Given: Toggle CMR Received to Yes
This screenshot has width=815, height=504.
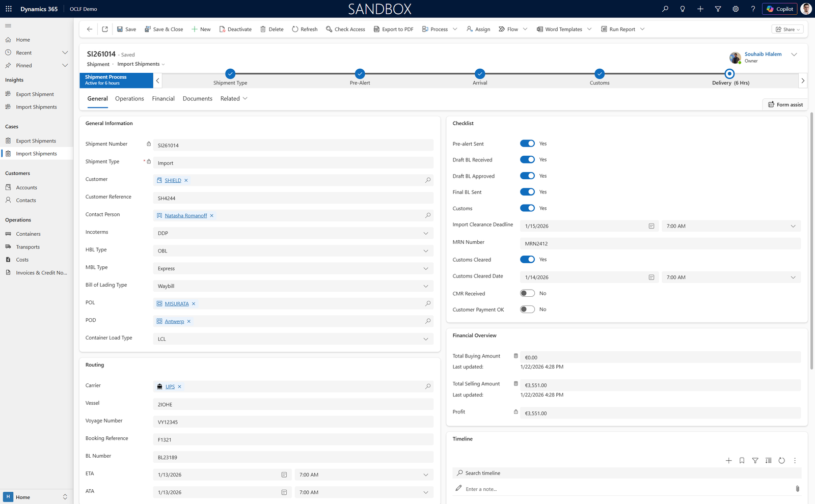Looking at the screenshot, I should (x=527, y=293).
